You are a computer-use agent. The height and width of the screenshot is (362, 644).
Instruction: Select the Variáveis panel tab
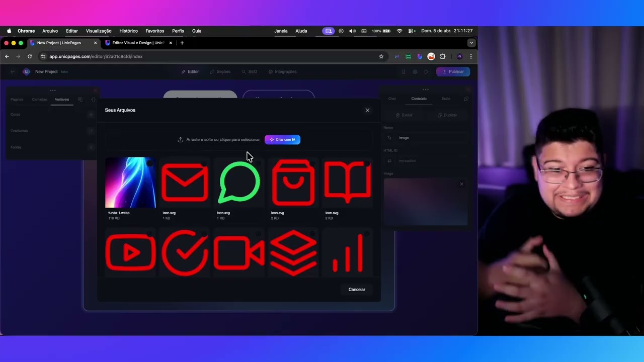point(62,100)
